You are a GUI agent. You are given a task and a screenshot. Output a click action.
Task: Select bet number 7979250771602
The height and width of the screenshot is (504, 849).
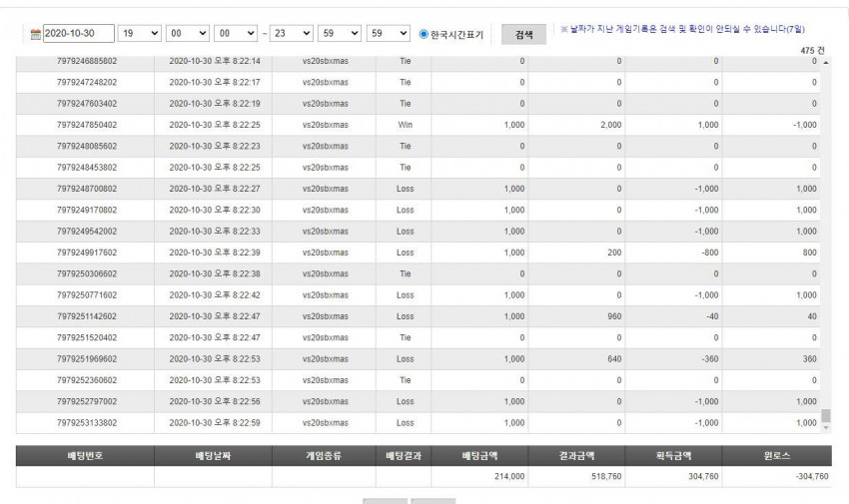87,295
